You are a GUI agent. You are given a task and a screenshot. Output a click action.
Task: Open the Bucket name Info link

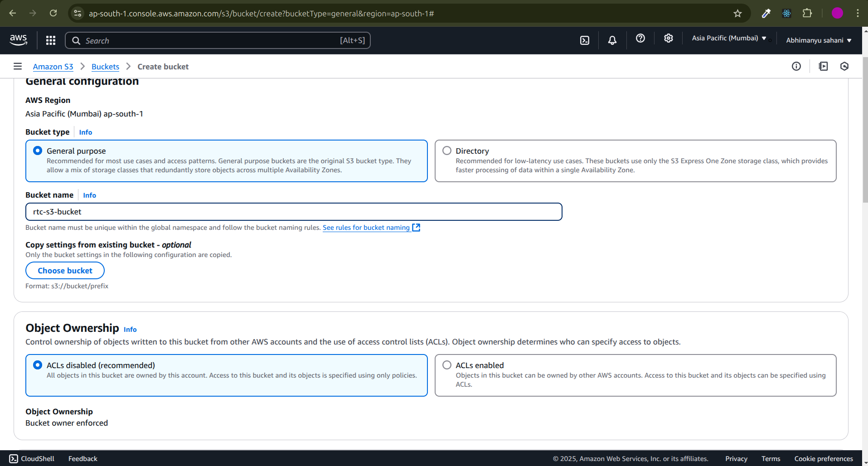[x=90, y=195]
